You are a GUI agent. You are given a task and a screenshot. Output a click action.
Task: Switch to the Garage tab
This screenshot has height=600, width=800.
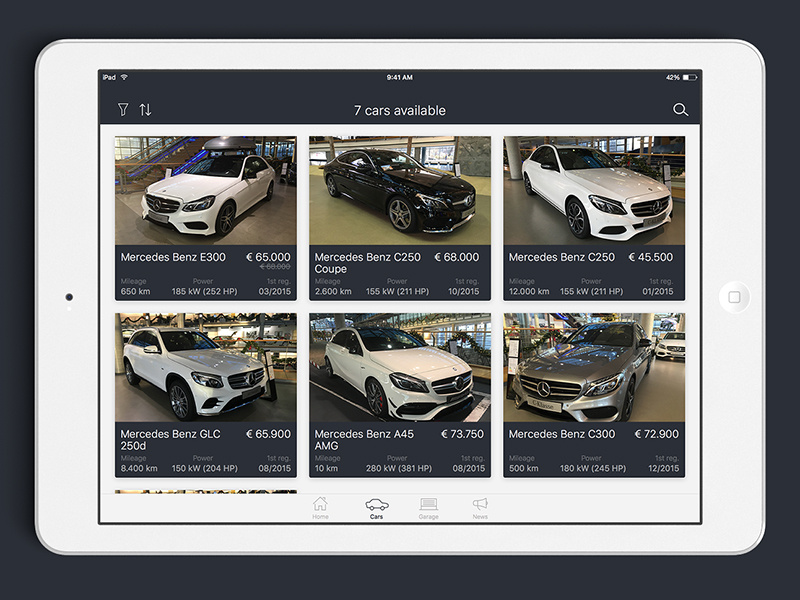point(429,508)
